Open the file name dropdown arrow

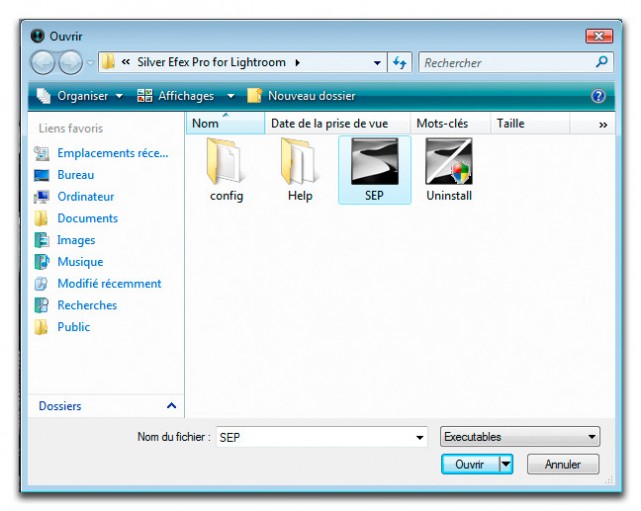(x=419, y=437)
